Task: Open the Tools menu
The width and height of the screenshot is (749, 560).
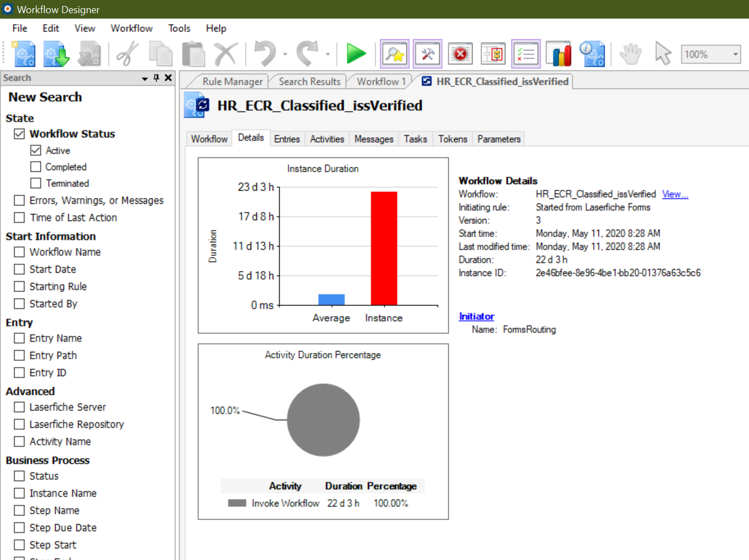Action: 179,28
